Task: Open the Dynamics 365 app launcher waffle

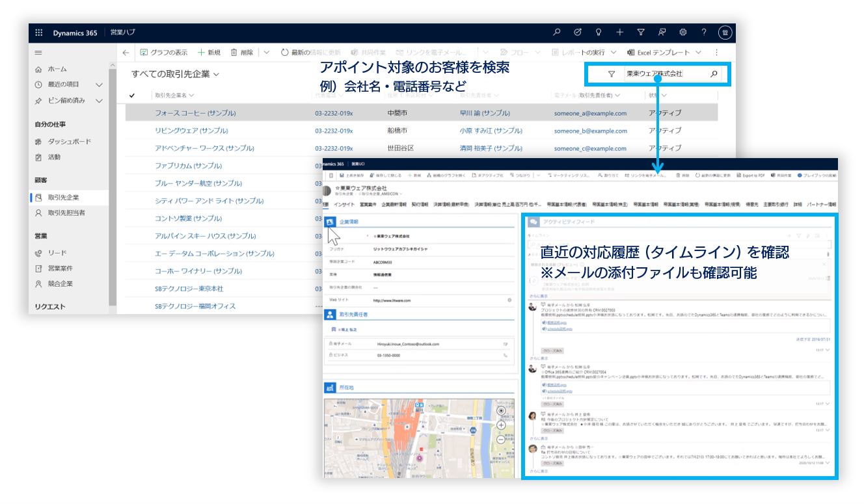Action: [x=39, y=33]
